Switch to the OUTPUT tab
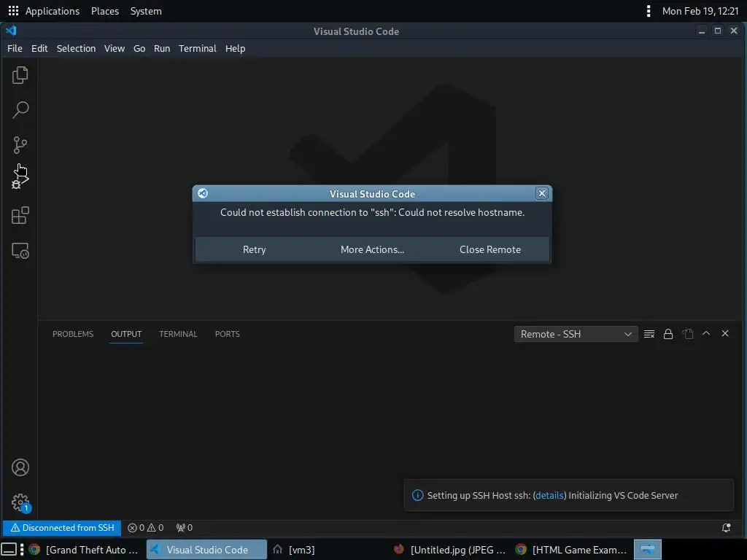 point(126,334)
